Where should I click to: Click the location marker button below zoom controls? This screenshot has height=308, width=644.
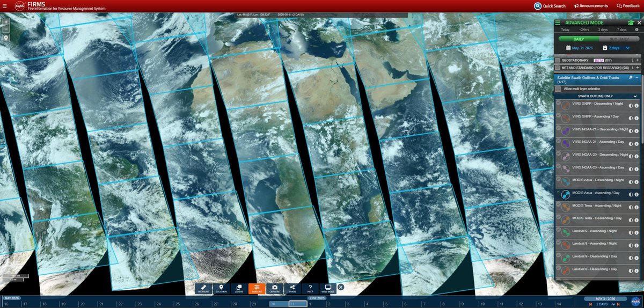pos(5,38)
